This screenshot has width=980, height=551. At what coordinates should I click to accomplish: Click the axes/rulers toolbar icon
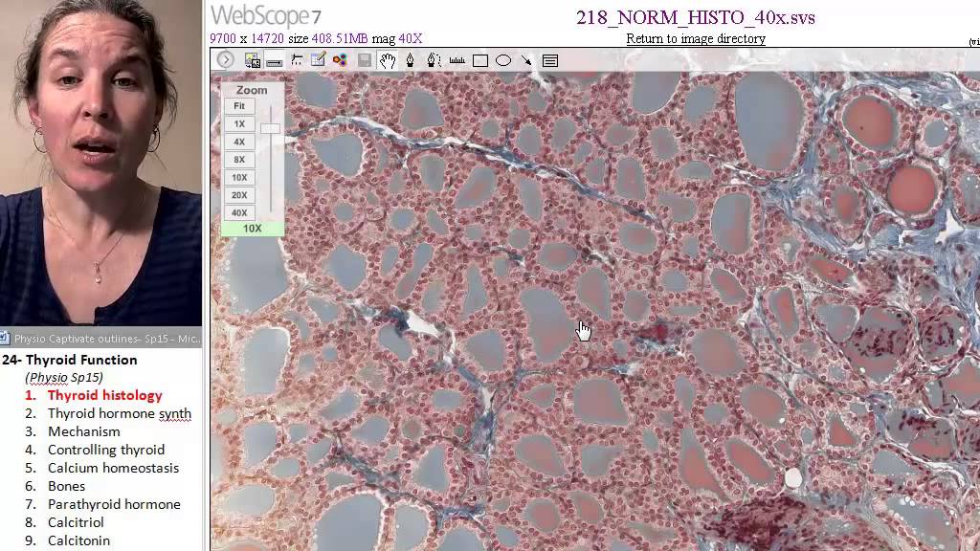click(x=297, y=60)
